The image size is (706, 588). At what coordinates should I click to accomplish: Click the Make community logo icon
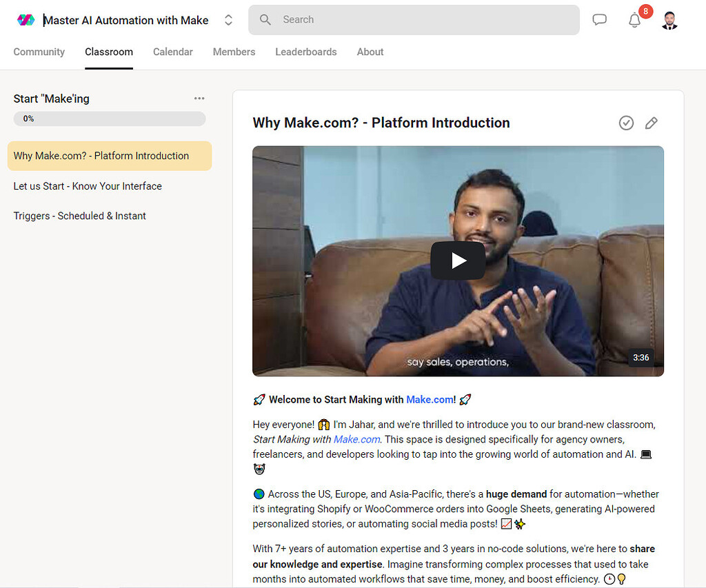[26, 20]
